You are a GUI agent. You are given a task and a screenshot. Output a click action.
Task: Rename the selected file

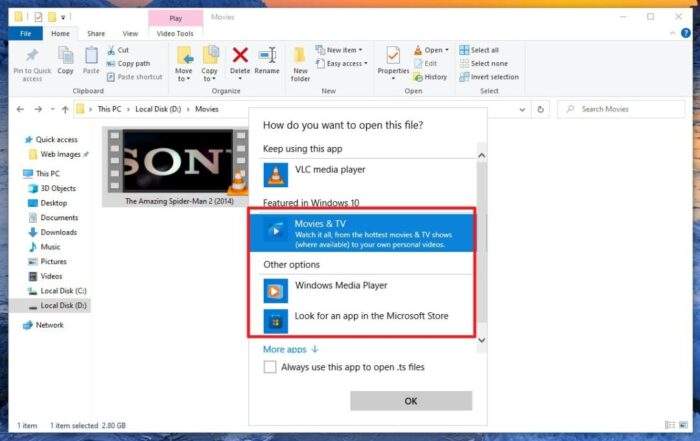tap(267, 60)
